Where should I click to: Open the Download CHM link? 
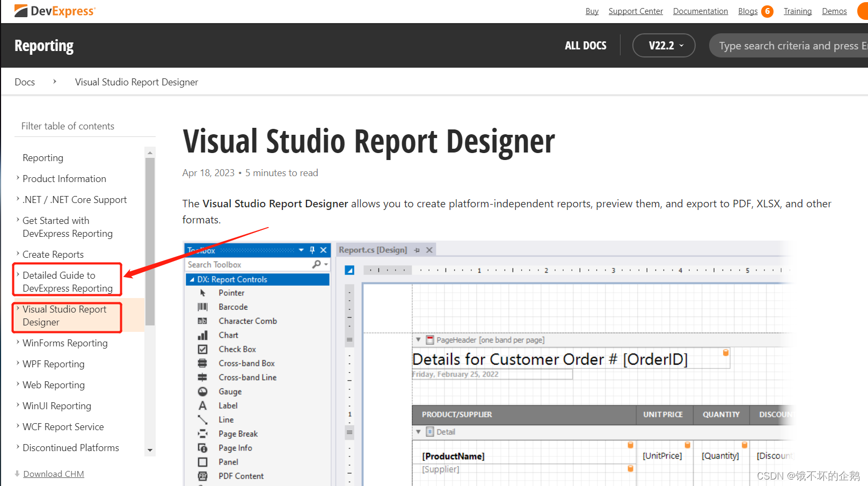pos(54,474)
